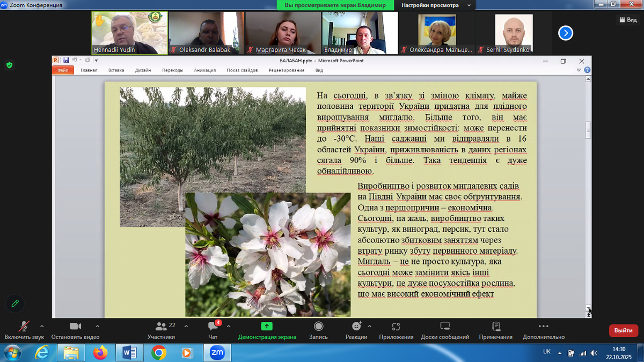This screenshot has width=644, height=362.
Task: Open the Chat panel with unread messages
Action: 213,327
